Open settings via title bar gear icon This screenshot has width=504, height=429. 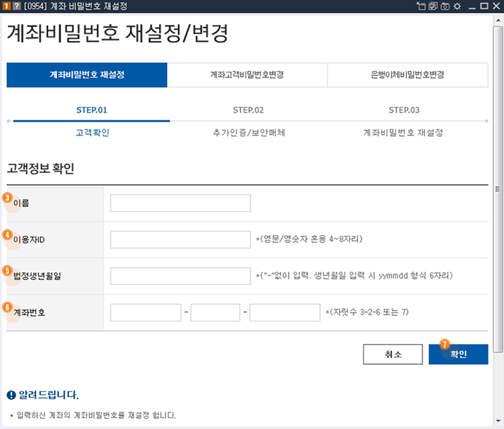[x=457, y=6]
